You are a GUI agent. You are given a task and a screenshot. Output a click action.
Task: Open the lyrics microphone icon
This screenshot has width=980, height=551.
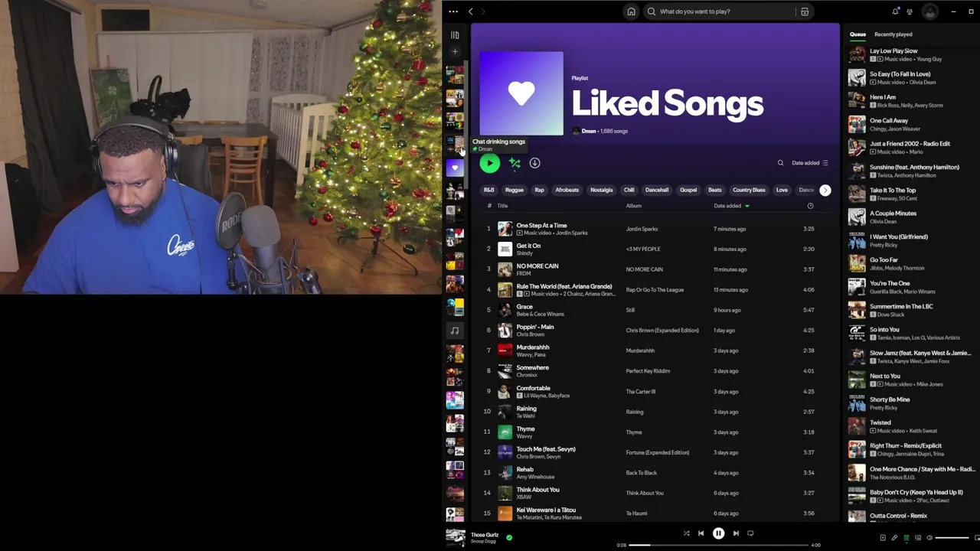(x=894, y=538)
